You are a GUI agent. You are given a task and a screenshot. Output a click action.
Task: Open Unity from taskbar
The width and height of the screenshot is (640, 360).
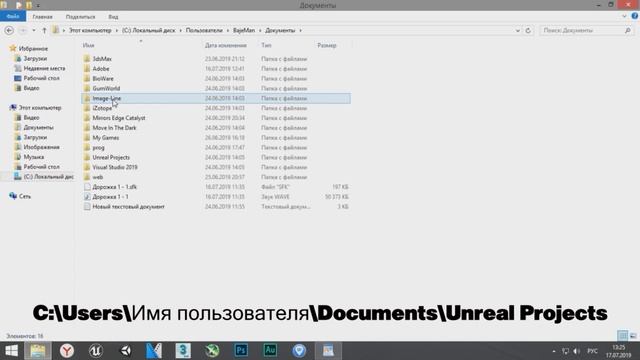coord(125,351)
